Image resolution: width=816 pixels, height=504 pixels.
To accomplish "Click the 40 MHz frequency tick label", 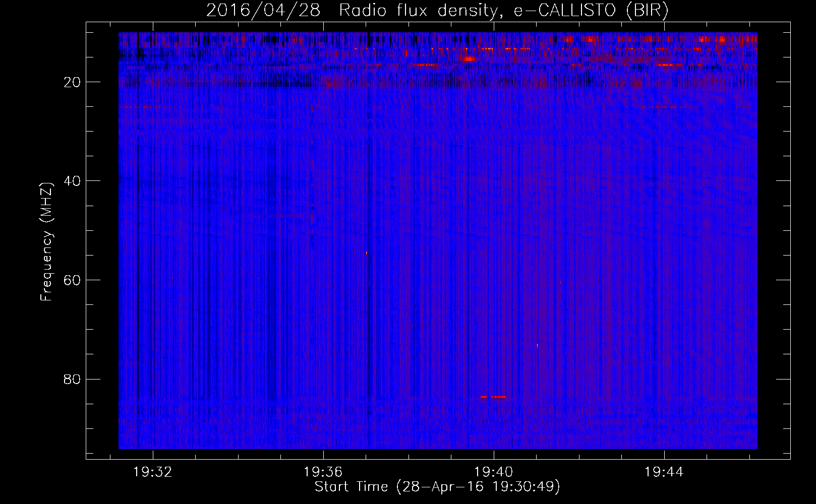I will (72, 181).
